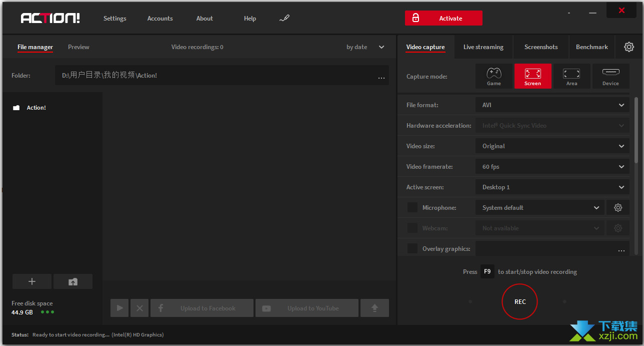Image resolution: width=644 pixels, height=346 pixels.
Task: Open the Help menu
Action: (x=250, y=19)
